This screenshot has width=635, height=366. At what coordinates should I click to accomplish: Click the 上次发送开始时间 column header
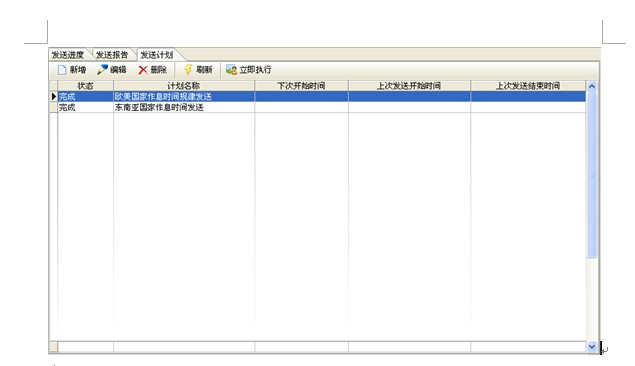pos(409,85)
